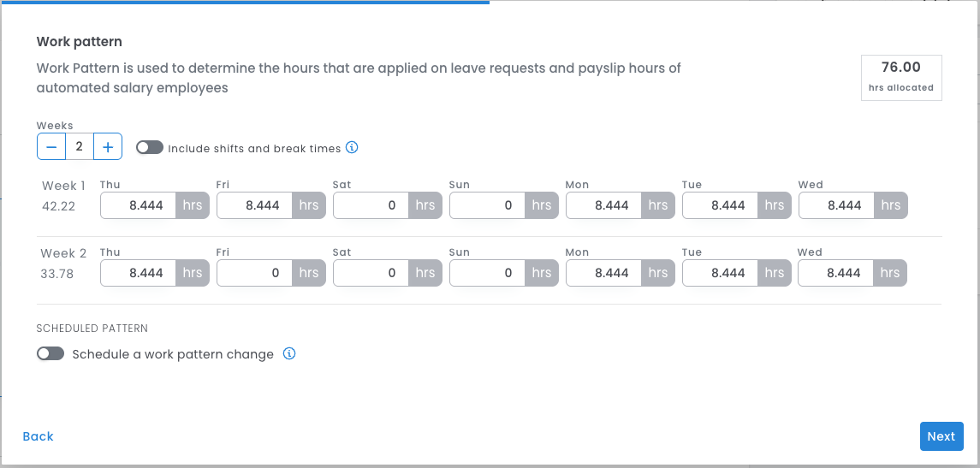The width and height of the screenshot is (980, 468).
Task: Click the Next button
Action: point(941,436)
